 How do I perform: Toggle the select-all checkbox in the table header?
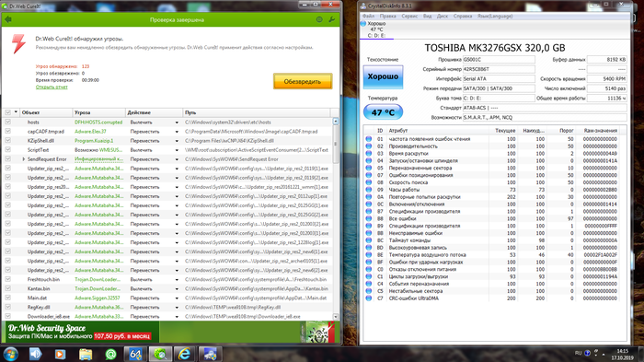click(7, 112)
